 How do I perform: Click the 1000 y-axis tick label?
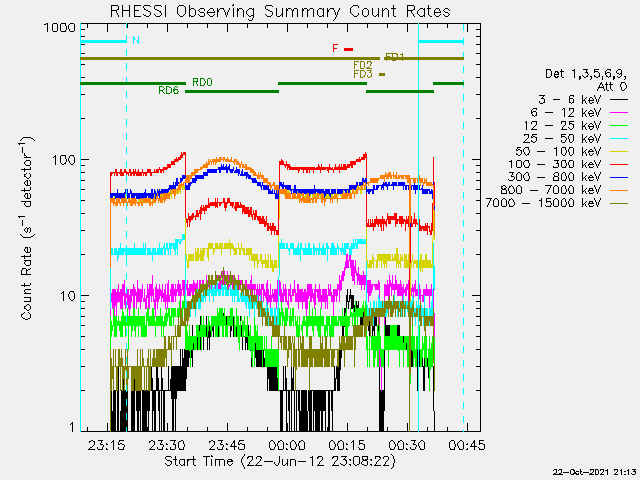(60, 28)
